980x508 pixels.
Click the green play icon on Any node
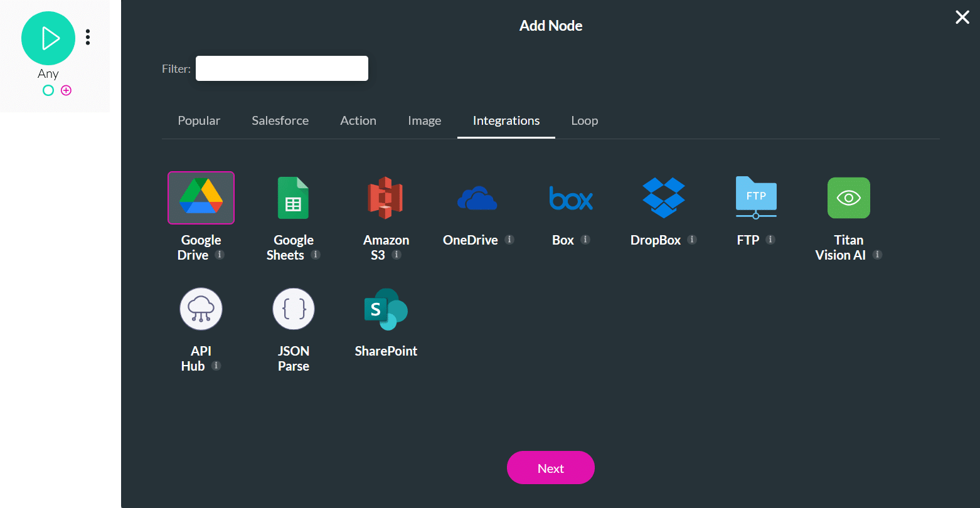[48, 38]
